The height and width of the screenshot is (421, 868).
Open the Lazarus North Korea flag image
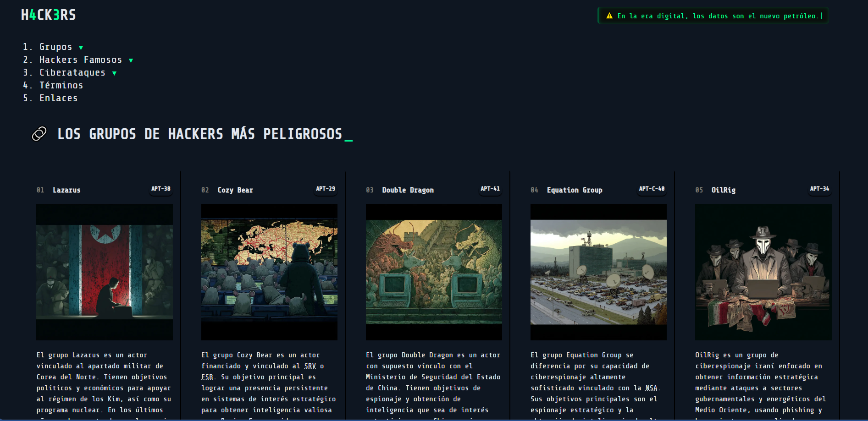point(105,272)
